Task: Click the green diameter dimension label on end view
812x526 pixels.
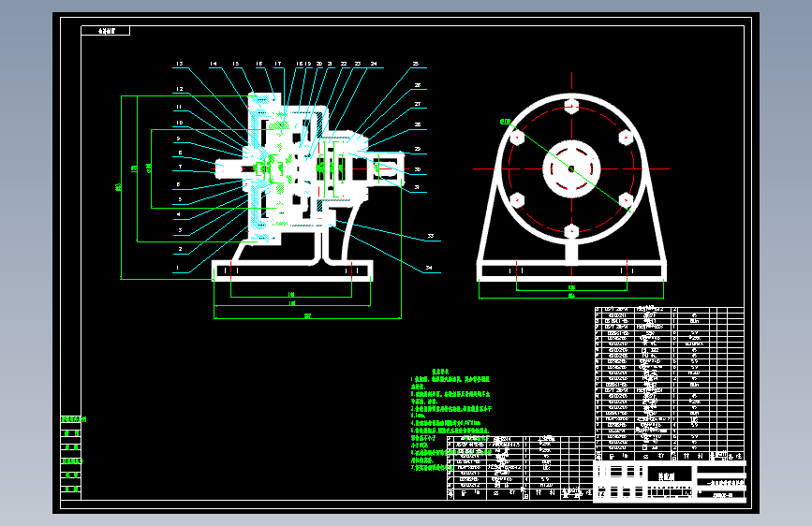Action: (x=505, y=122)
